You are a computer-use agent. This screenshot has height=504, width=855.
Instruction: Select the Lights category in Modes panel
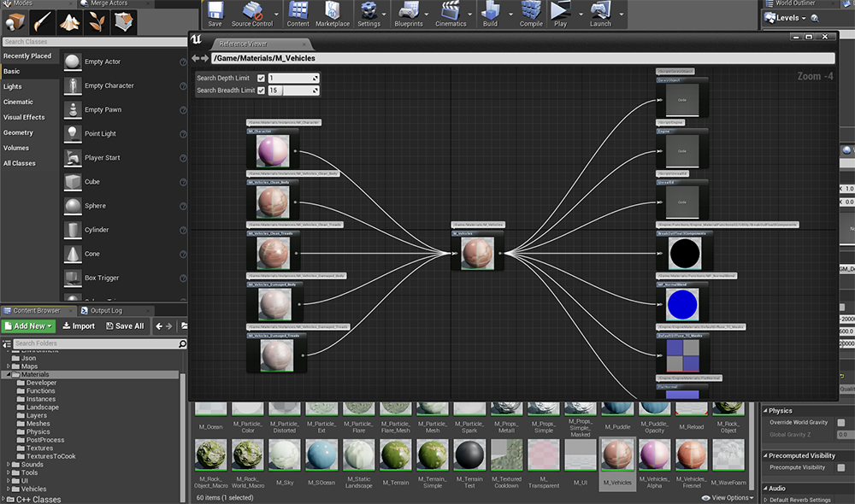(x=13, y=87)
